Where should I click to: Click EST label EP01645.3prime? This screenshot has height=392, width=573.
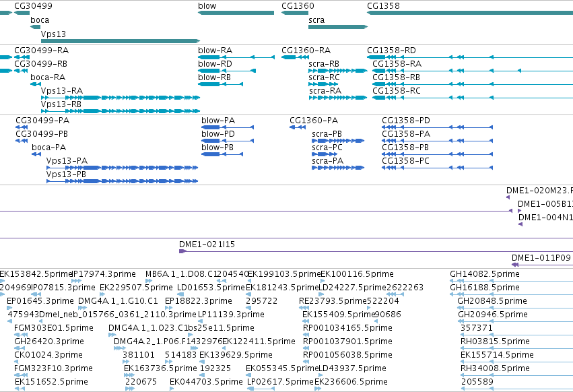[x=40, y=301]
